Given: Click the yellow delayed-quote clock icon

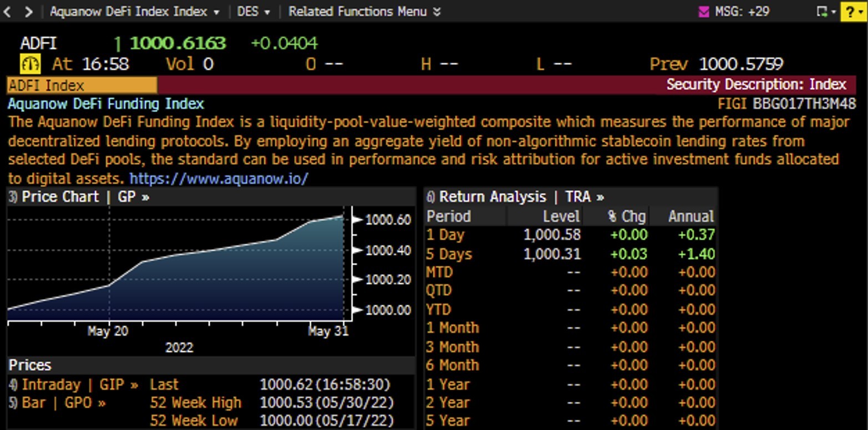Looking at the screenshot, I should 30,64.
